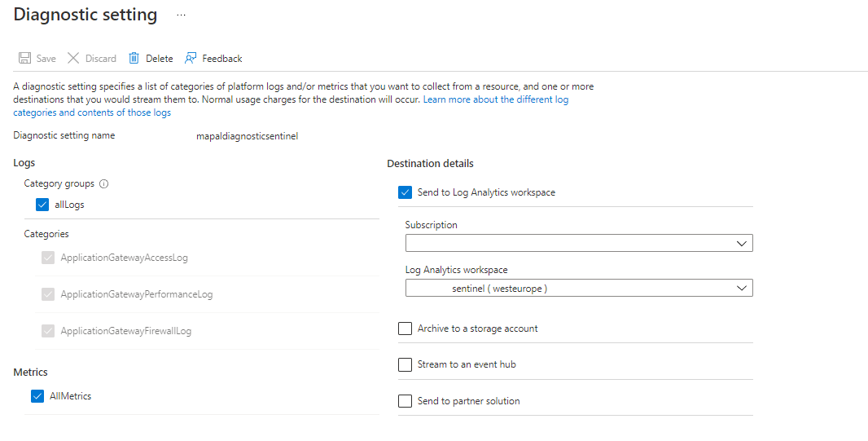Screen dimensions: 868x441
Task: Toggle the ApplicationGatewayAccessLog checkbox
Action: (48, 258)
